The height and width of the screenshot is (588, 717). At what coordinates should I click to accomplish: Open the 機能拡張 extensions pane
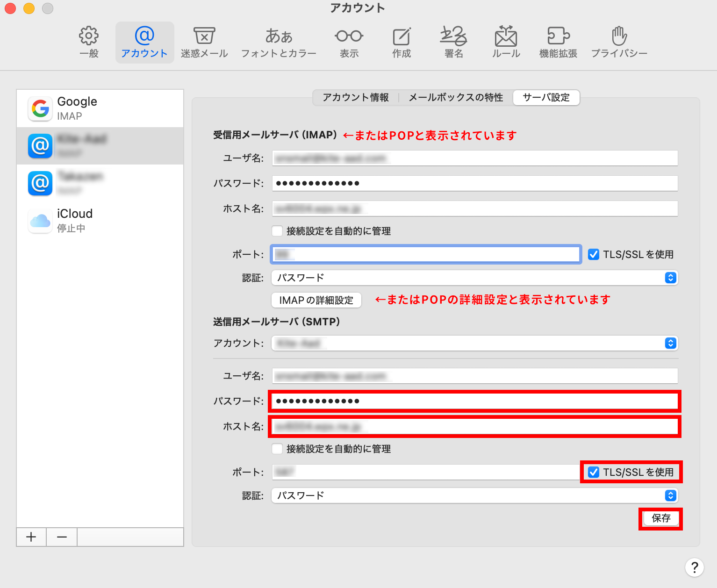(558, 42)
